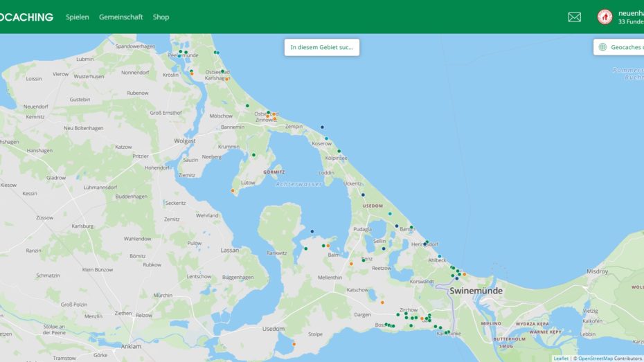644x362 pixels.
Task: Click the username neuenha... in header
Action: click(x=631, y=13)
